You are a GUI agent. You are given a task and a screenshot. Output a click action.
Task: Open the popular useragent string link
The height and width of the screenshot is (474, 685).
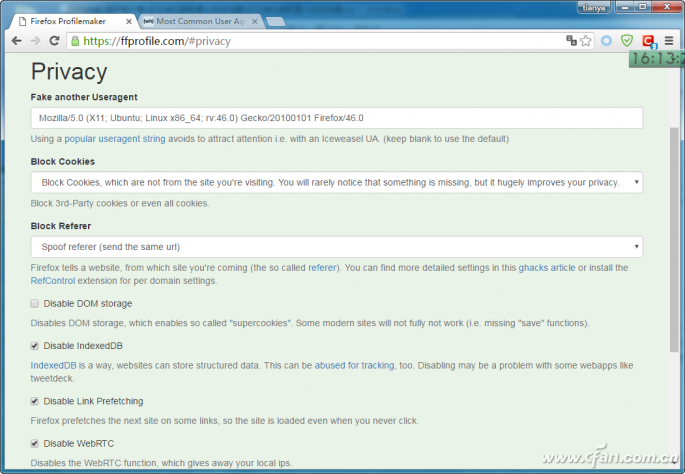(x=115, y=139)
